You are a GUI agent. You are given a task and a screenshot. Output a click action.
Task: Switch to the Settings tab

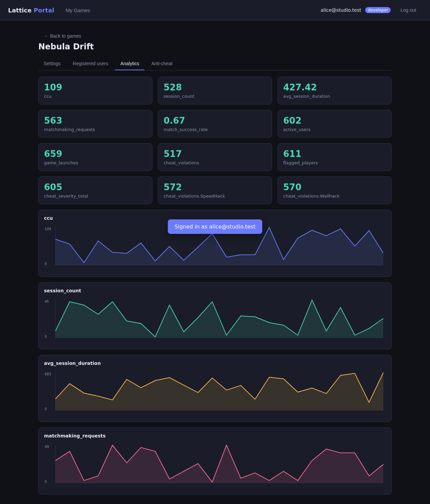coord(52,64)
